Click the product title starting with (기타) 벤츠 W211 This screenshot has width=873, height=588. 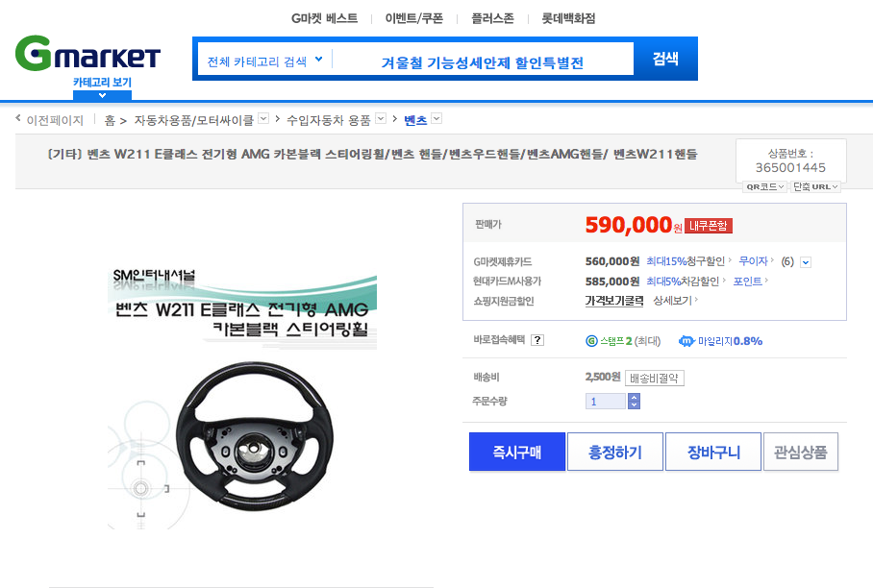(x=372, y=154)
